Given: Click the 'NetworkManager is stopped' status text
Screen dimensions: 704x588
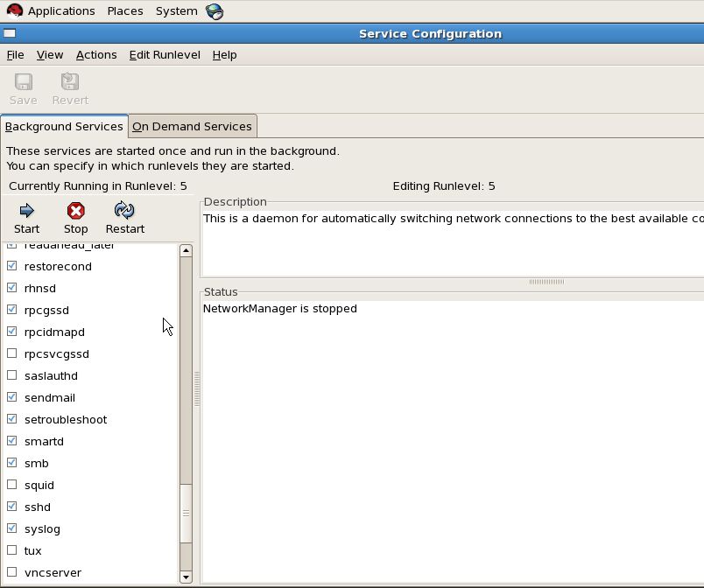Looking at the screenshot, I should [279, 309].
